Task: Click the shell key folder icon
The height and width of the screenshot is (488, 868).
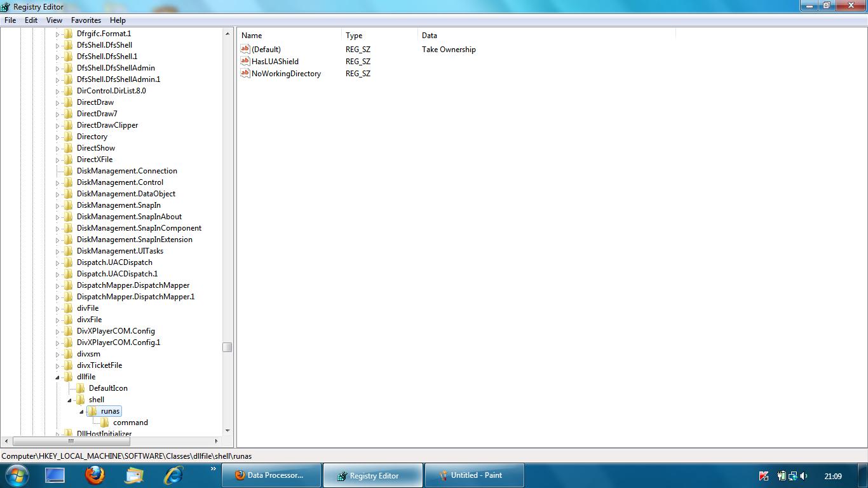Action: click(80, 400)
